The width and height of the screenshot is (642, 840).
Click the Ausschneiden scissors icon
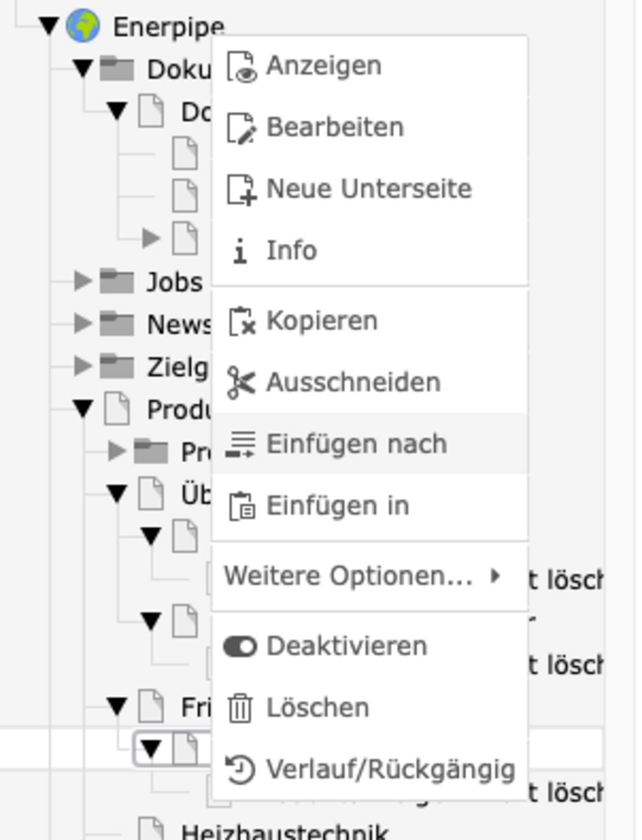click(x=241, y=382)
